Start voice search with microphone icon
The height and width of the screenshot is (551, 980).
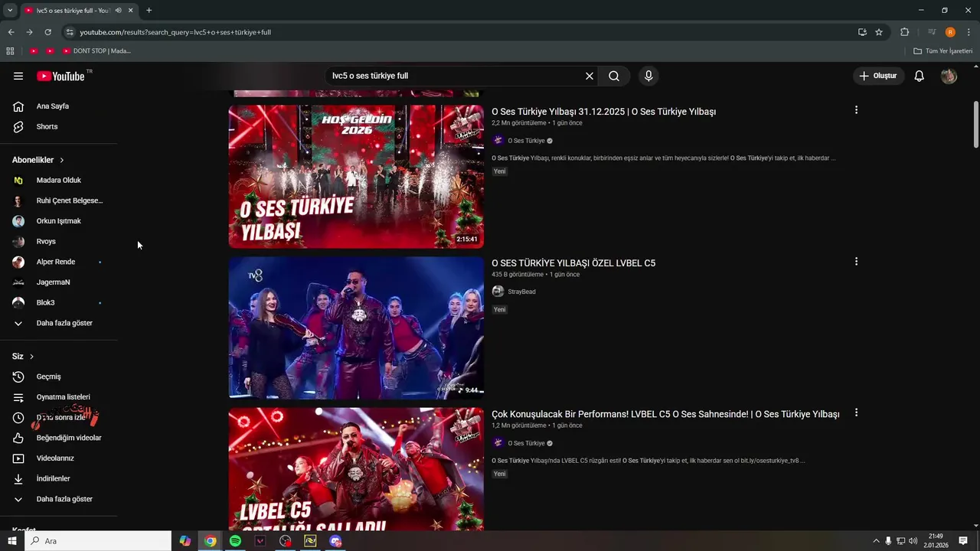pos(648,76)
